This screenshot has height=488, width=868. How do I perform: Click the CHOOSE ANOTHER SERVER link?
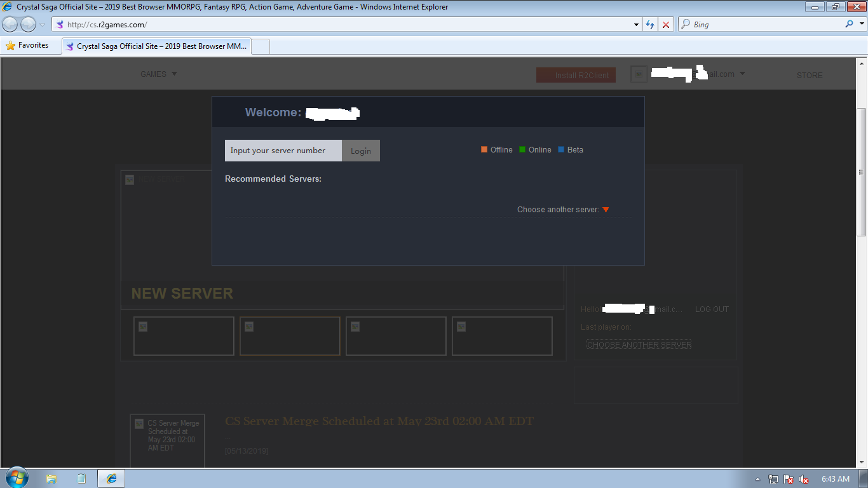click(639, 344)
